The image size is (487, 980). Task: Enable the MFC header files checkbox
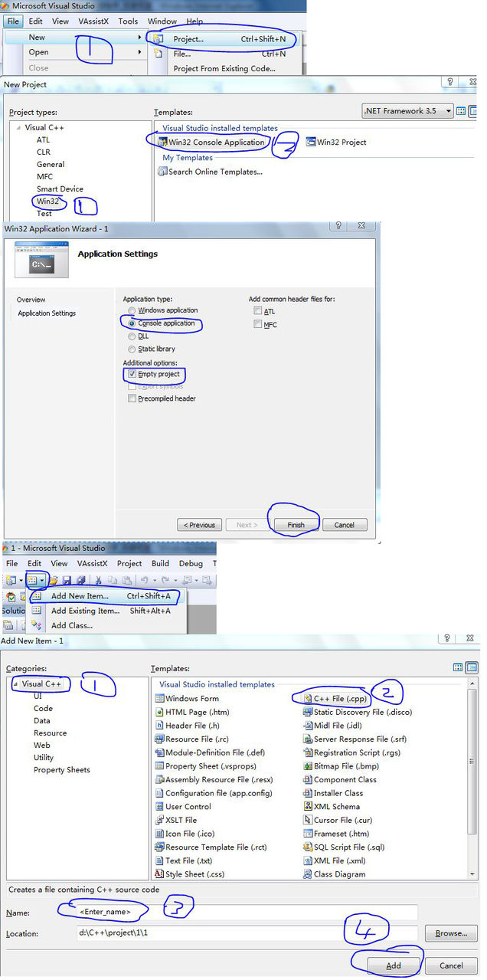coord(258,325)
